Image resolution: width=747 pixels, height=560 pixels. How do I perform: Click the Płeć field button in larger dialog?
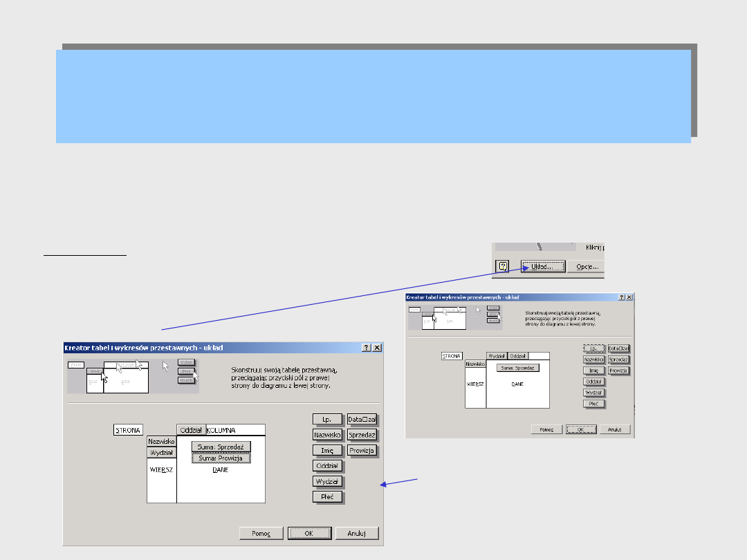point(327,496)
